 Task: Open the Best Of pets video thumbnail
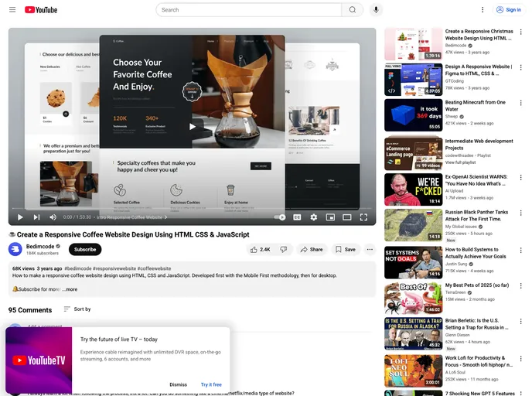[x=413, y=299]
